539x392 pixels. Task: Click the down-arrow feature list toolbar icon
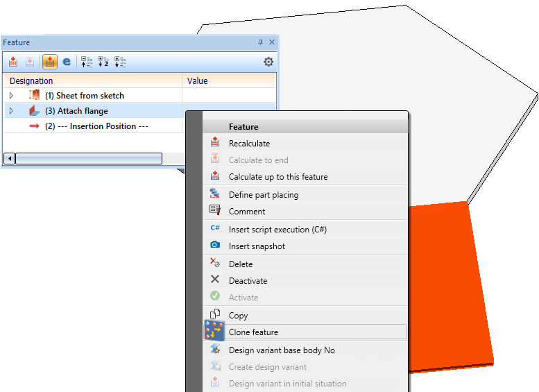pyautogui.click(x=120, y=62)
